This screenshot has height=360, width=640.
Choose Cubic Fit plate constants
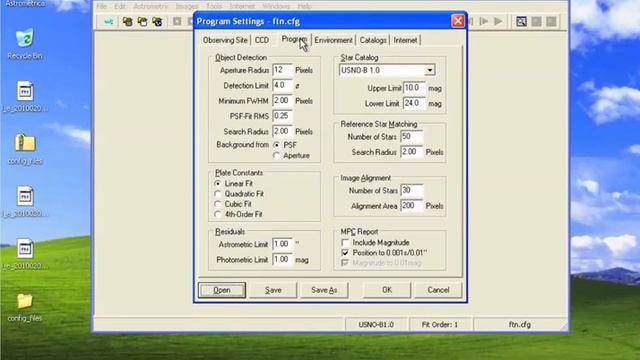(218, 204)
